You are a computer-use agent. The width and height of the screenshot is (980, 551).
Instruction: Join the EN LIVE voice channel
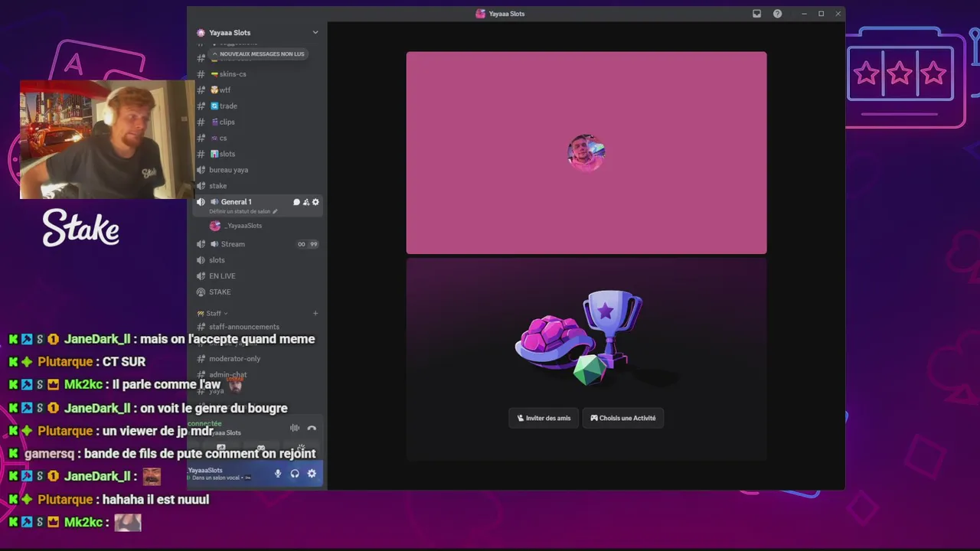[x=222, y=276]
